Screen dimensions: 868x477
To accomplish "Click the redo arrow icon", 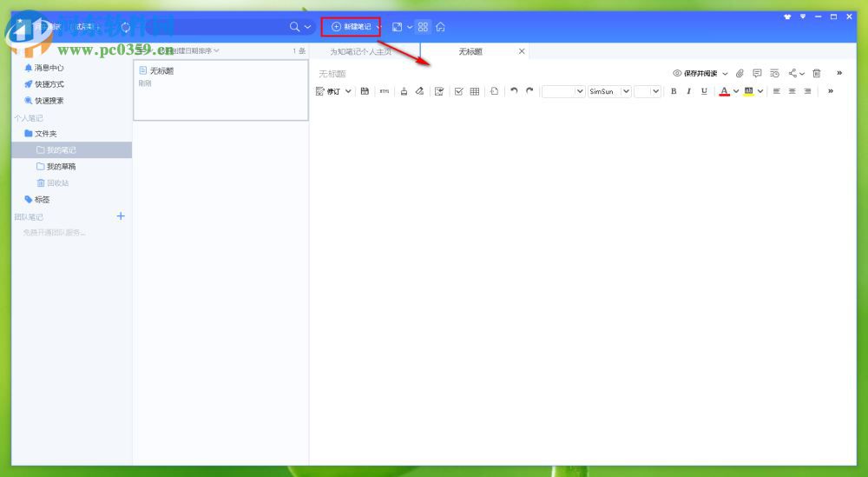I will coord(529,91).
